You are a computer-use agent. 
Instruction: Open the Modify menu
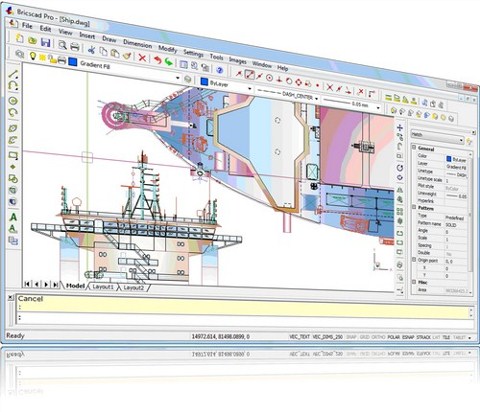point(167,49)
